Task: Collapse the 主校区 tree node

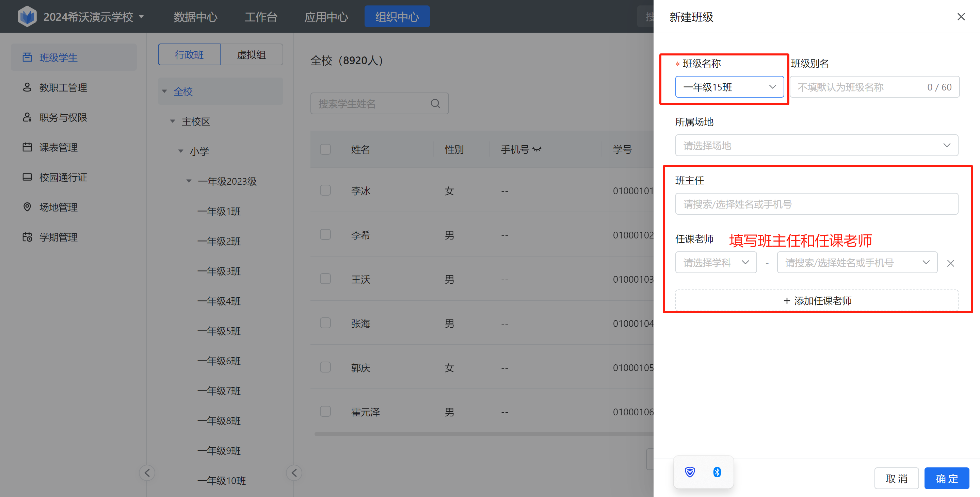Action: pos(173,121)
